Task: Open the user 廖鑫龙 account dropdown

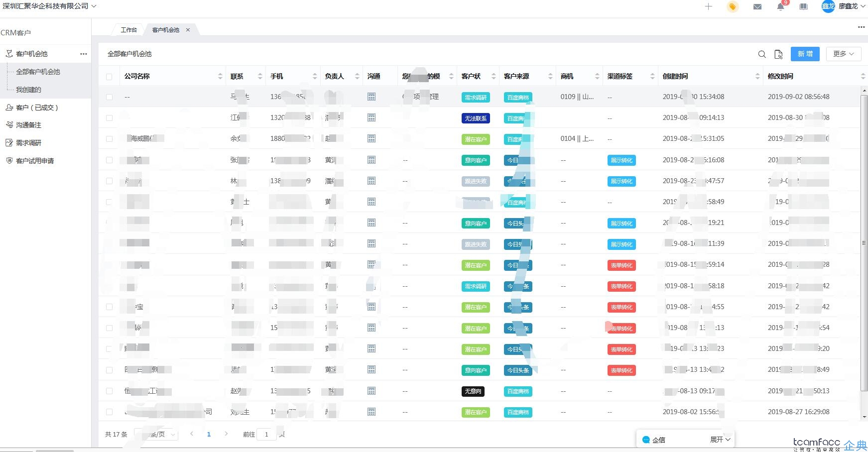Action: click(852, 6)
